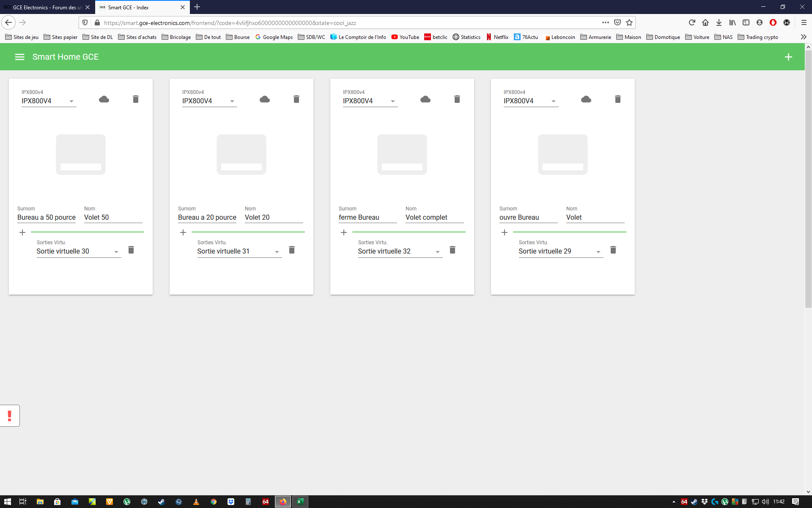Image resolution: width=812 pixels, height=508 pixels.
Task: Click cloud icon on ferme Bureau card
Action: [x=425, y=99]
